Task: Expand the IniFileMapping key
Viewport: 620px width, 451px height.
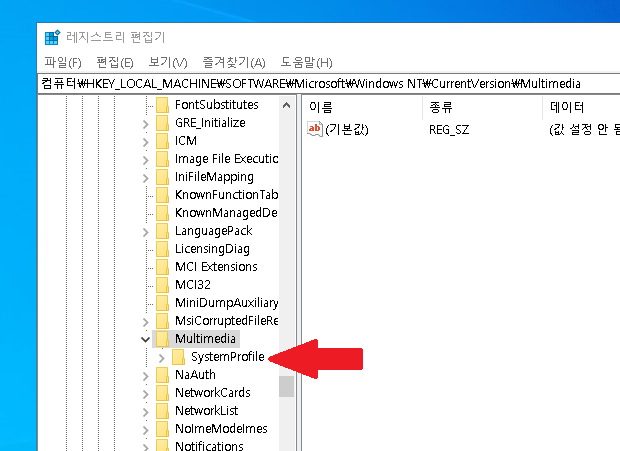Action: [146, 178]
